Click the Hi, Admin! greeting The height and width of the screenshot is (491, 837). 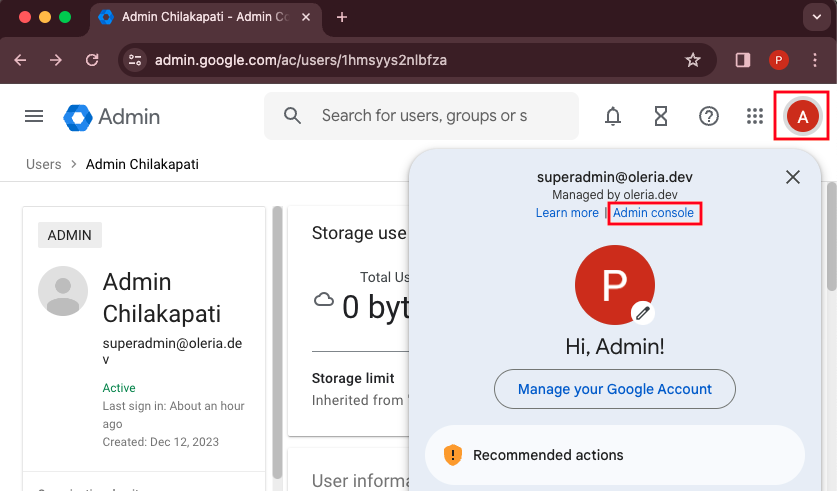[614, 347]
